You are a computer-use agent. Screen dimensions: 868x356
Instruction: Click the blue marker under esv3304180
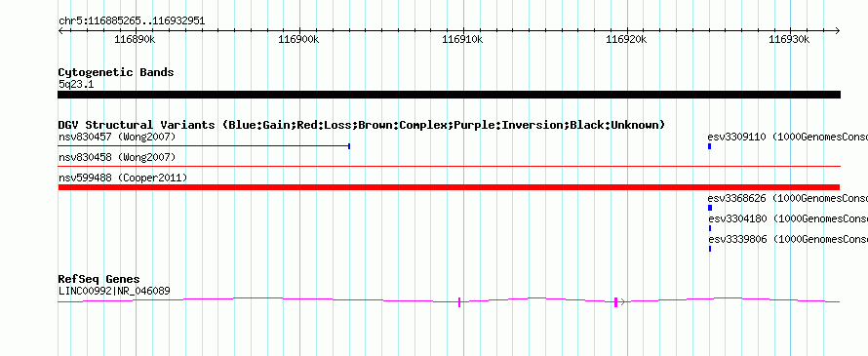[x=710, y=228]
